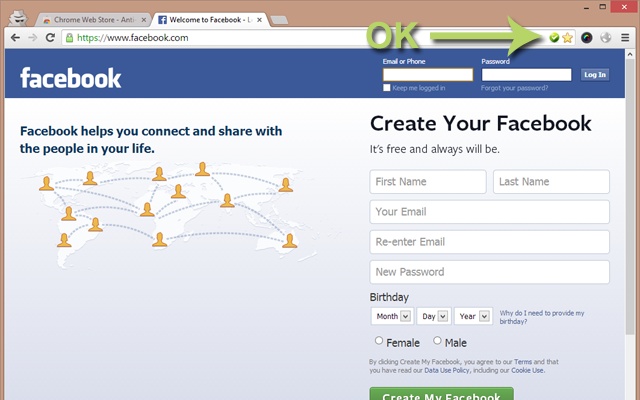Screen dimensions: 640x400
Task: Go back using the browser back arrow
Action: pos(16,38)
